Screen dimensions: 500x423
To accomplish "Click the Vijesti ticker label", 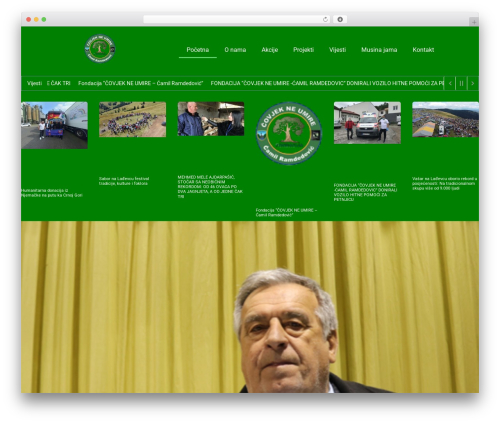I will [x=34, y=83].
